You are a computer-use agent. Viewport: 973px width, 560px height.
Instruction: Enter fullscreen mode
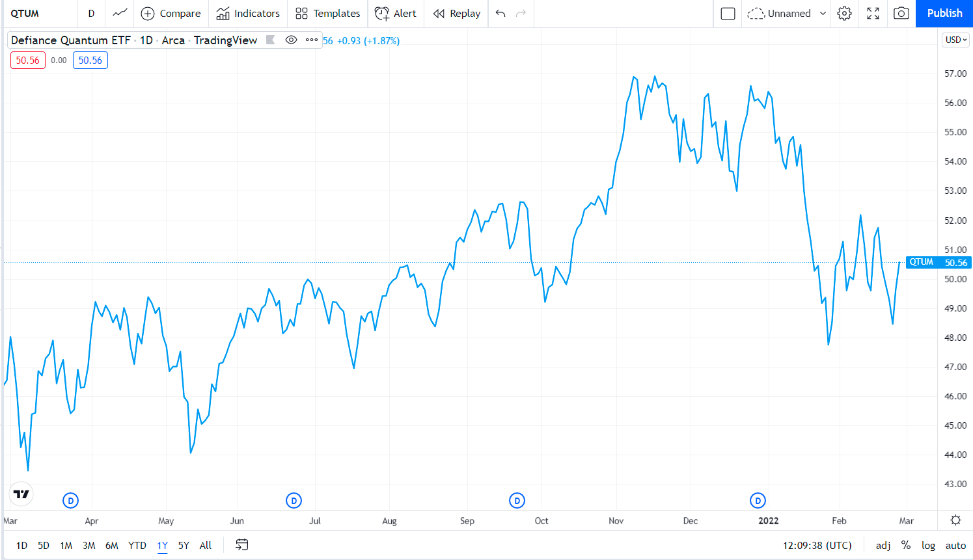tap(873, 13)
